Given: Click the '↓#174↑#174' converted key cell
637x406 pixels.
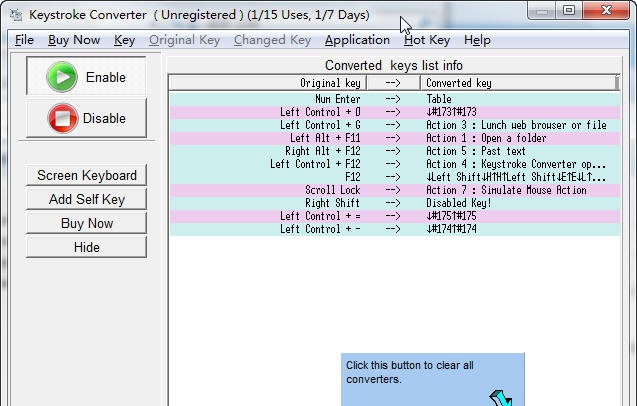Looking at the screenshot, I should coord(451,229).
